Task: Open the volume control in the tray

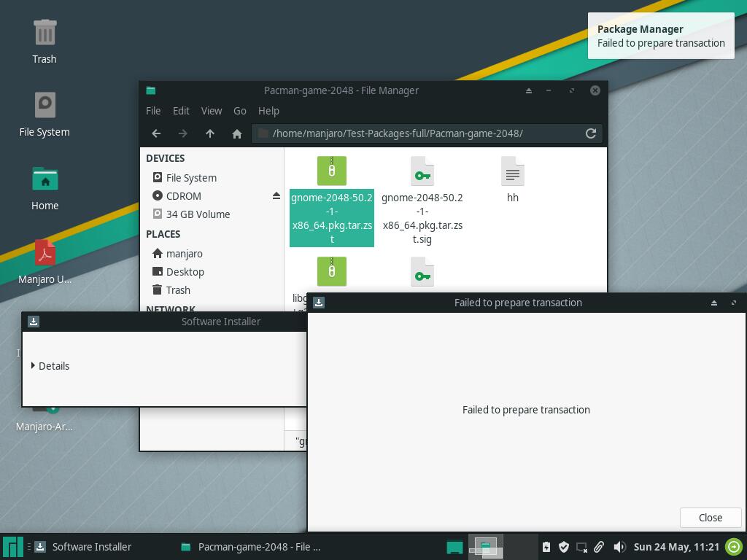Action: (619, 547)
